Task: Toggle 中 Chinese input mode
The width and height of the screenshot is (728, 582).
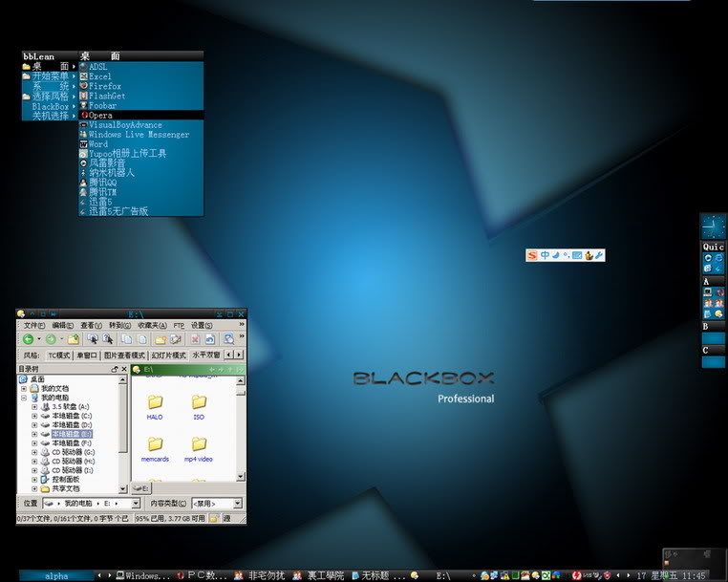Action: click(x=545, y=255)
